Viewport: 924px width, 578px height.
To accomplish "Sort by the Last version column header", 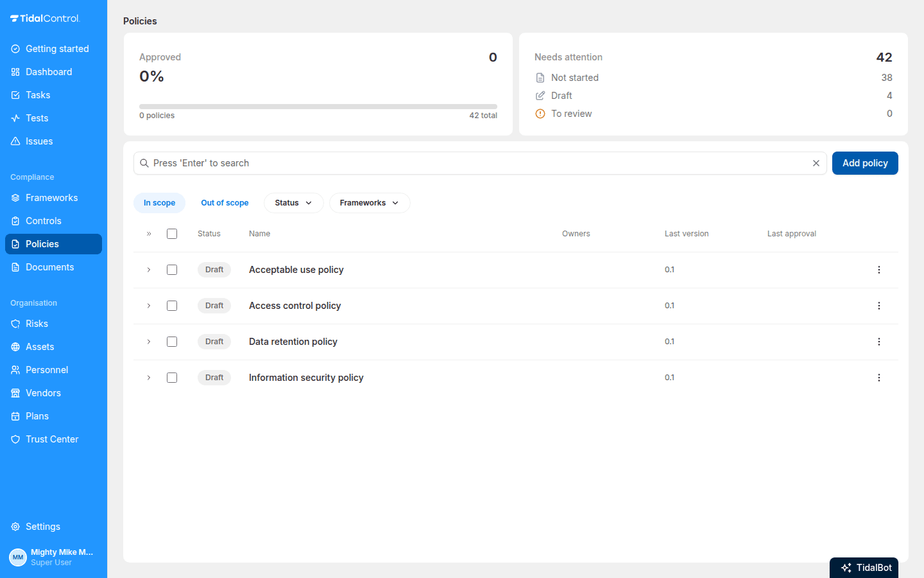I will pyautogui.click(x=687, y=234).
